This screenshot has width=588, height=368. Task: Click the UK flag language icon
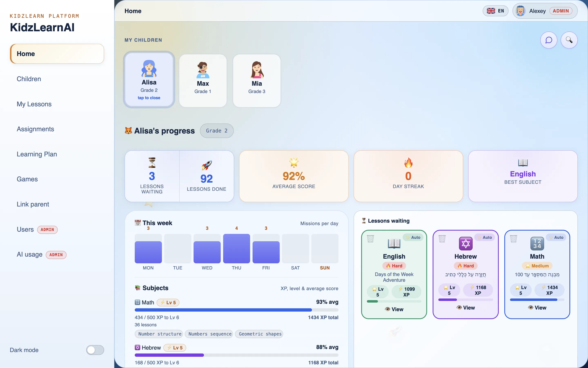tap(491, 11)
